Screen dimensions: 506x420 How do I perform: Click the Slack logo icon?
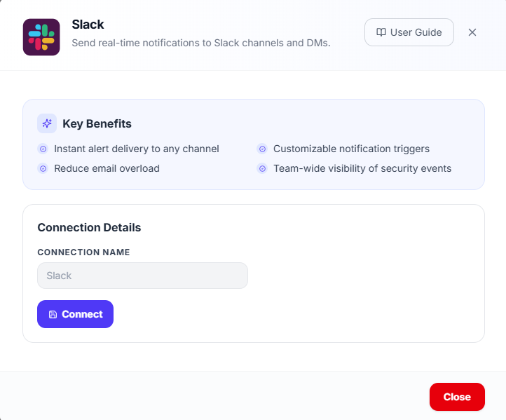point(41,37)
